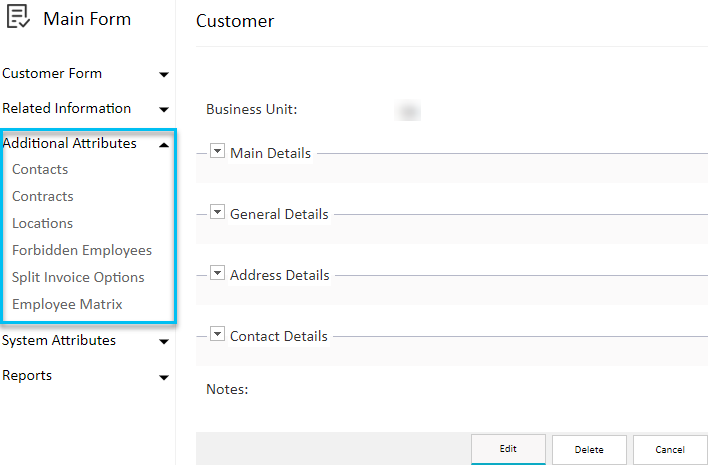Click the Customer Form menu label
The image size is (708, 465).
coord(52,73)
